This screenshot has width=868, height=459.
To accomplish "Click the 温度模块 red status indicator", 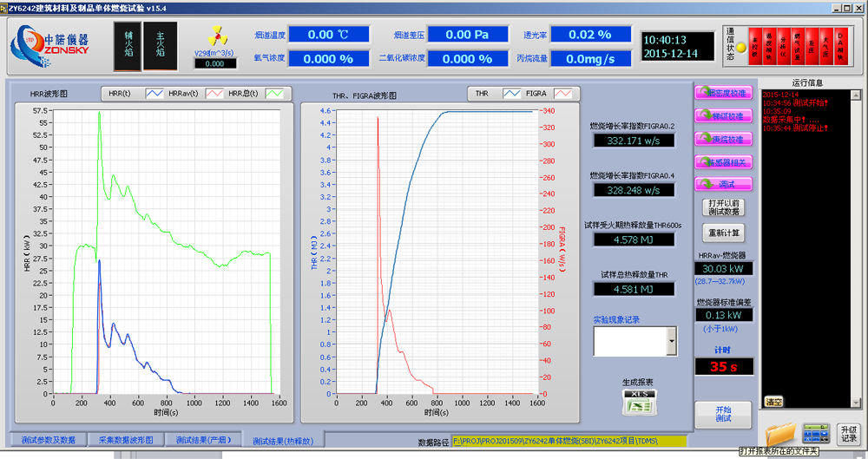I will click(x=769, y=47).
